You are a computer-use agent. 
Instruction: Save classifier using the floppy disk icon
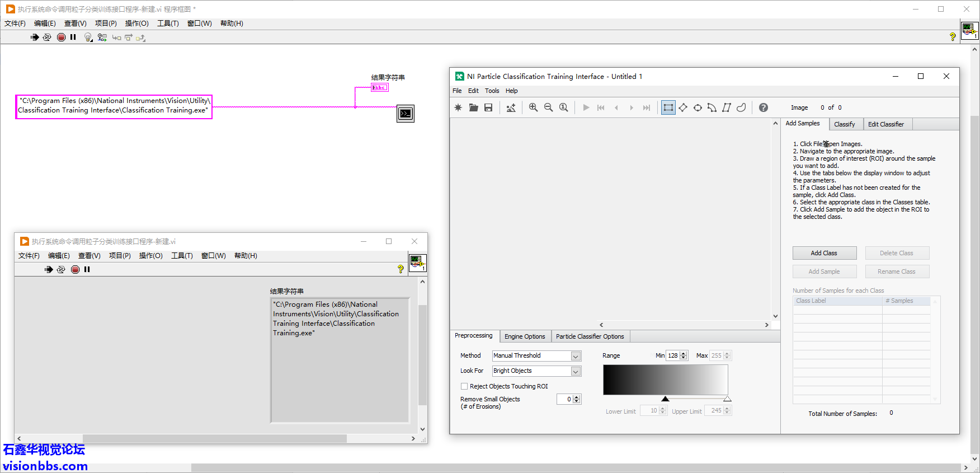pyautogui.click(x=488, y=107)
